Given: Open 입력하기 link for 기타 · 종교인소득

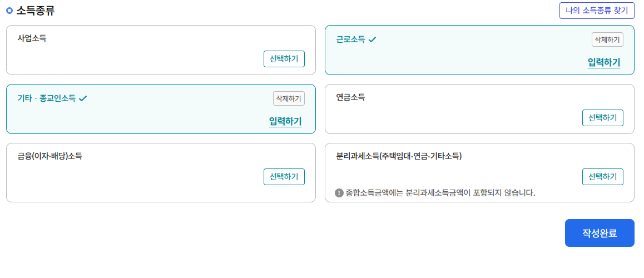Looking at the screenshot, I should click(x=285, y=122).
